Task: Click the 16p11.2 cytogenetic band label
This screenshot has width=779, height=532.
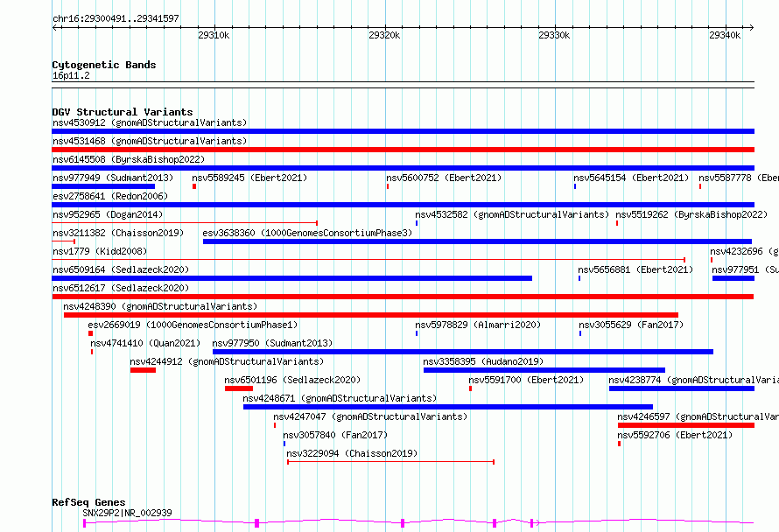Action: (x=71, y=75)
